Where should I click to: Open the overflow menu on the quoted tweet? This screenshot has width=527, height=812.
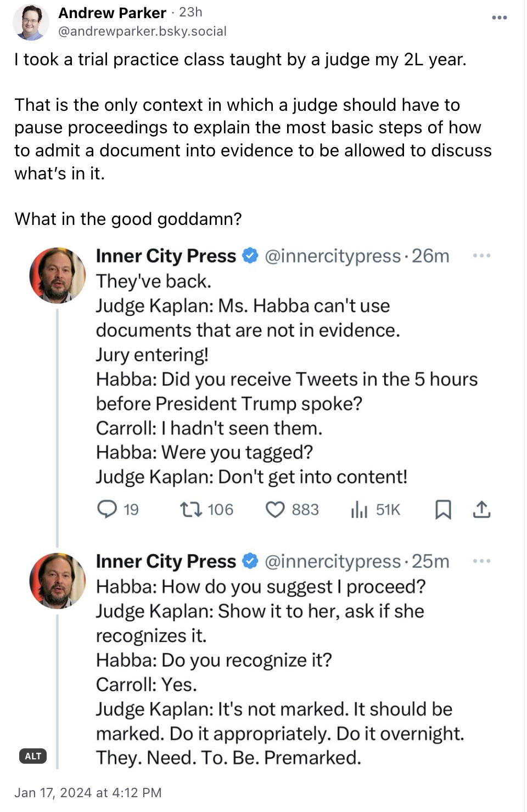coord(481,254)
